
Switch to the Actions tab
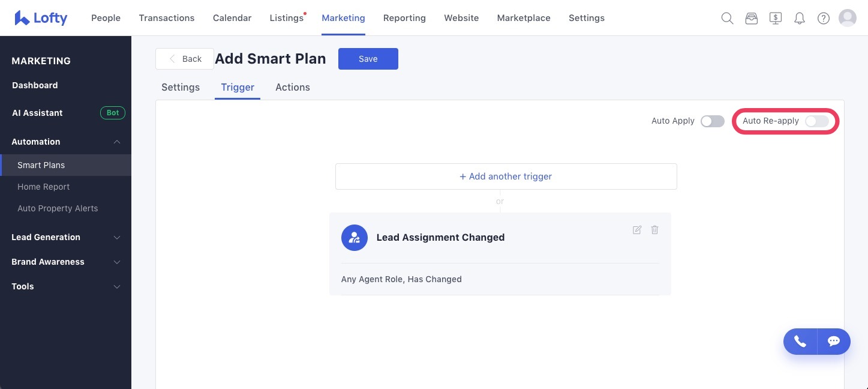tap(293, 87)
